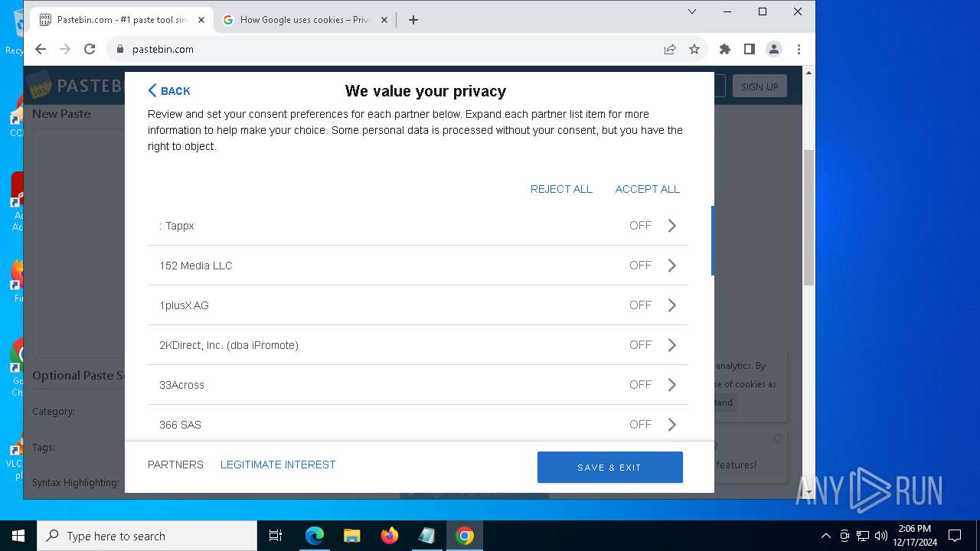
Task: Toggle 1plusX AG OFF status
Action: 640,305
